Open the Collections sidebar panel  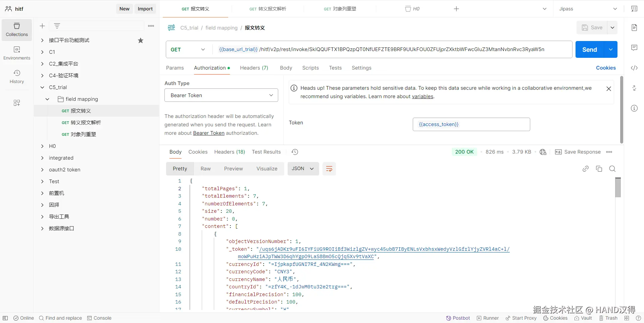[x=17, y=30]
